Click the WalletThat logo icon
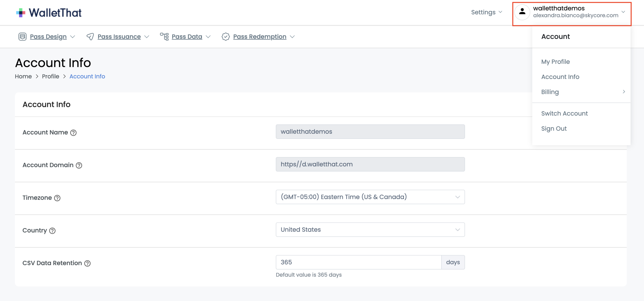The width and height of the screenshot is (644, 301). 21,13
